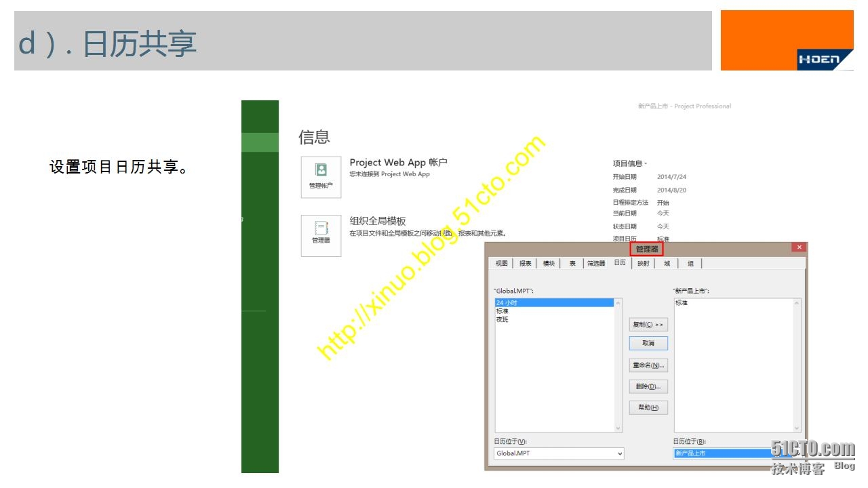
Task: Click the 日程排定方法 value 开始
Action: (663, 203)
